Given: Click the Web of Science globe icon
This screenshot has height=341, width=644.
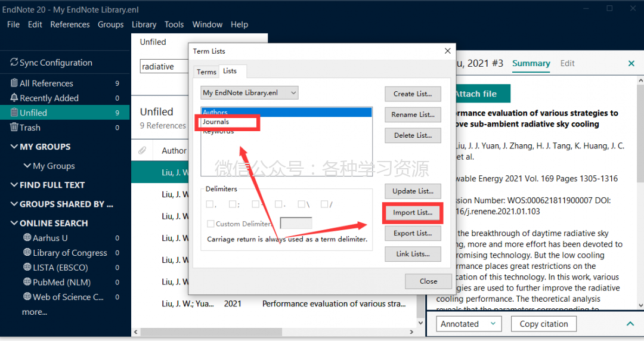Looking at the screenshot, I should (x=27, y=296).
